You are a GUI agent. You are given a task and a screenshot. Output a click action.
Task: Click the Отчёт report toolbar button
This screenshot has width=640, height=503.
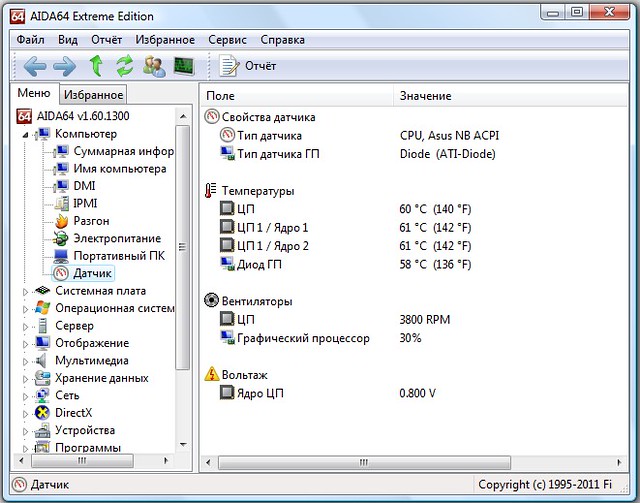point(248,66)
